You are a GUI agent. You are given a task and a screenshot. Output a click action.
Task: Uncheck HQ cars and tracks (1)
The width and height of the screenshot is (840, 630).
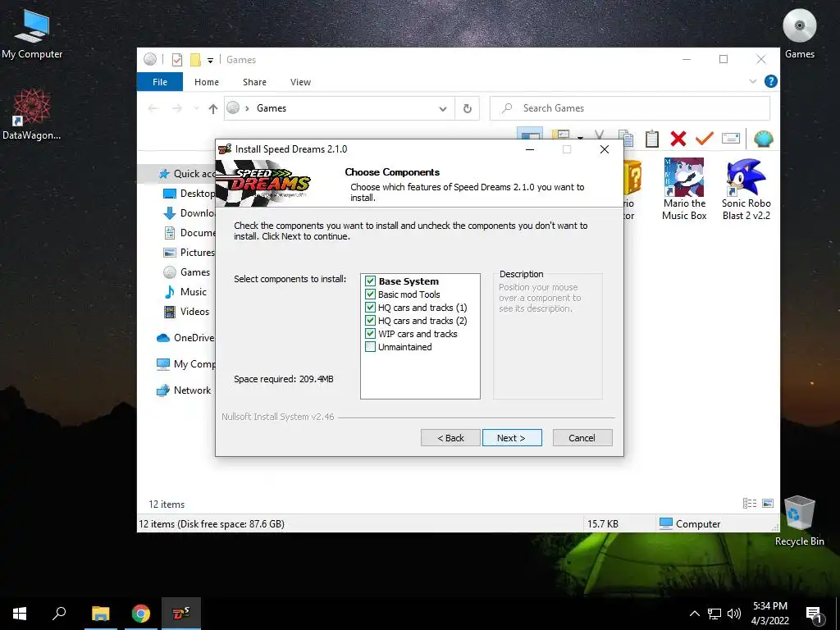[x=370, y=308]
